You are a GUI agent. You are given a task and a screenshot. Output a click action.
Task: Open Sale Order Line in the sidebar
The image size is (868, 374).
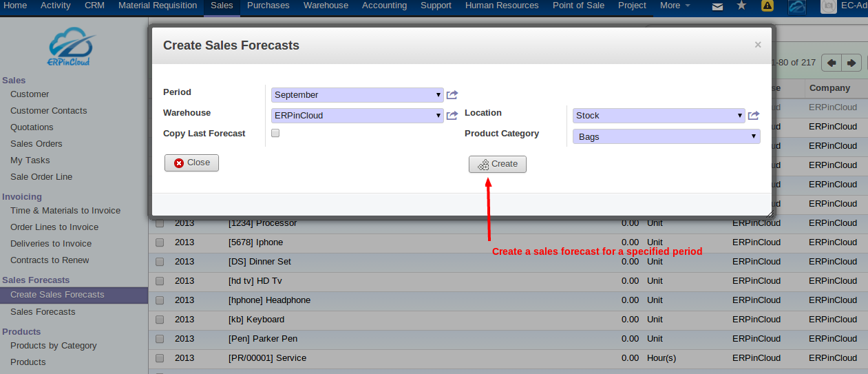click(x=41, y=177)
